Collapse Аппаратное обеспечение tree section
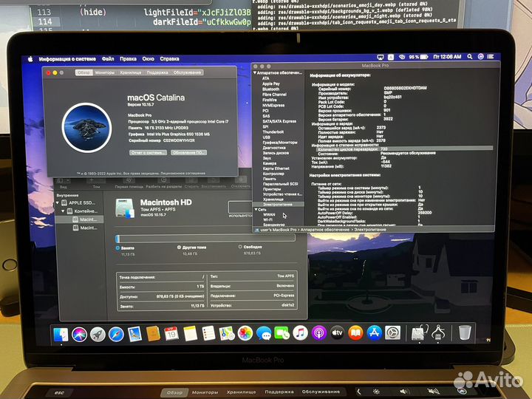The image size is (532, 399). [255, 73]
